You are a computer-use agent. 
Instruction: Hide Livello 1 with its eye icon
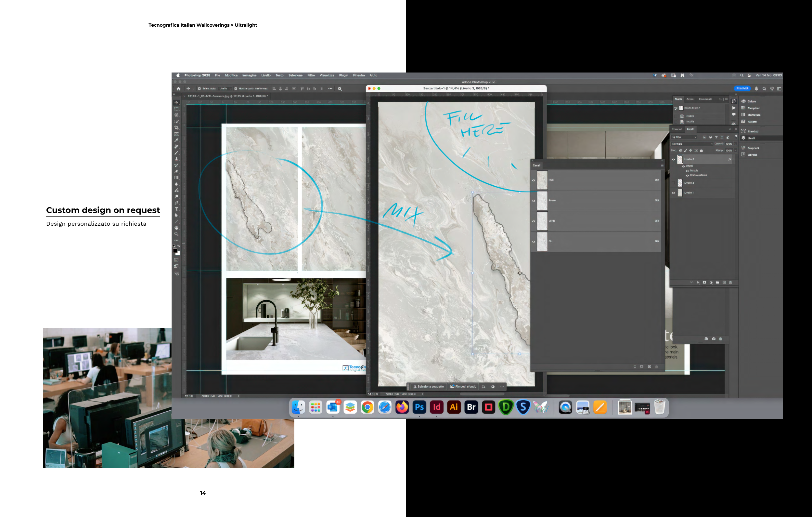[673, 193]
